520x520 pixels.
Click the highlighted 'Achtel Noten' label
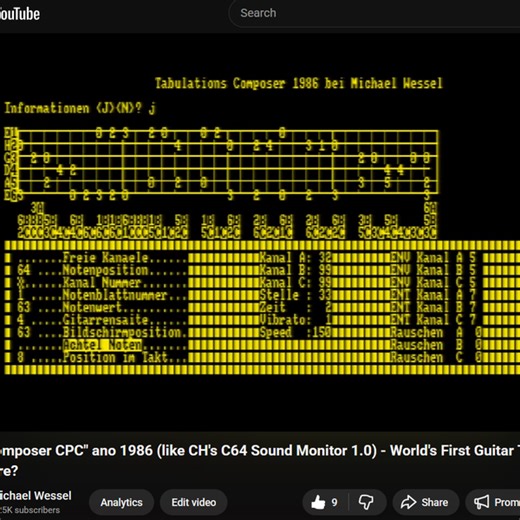point(102,345)
